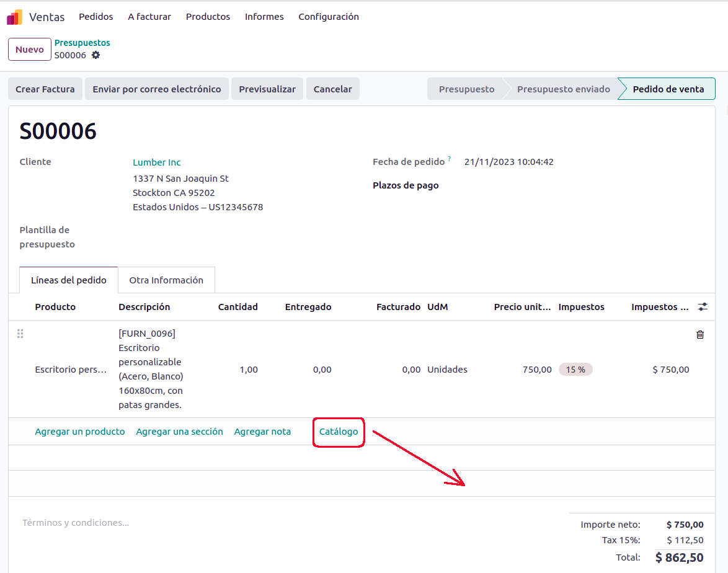728x573 pixels.
Task: Click Enviar por correo electrónico button
Action: pyautogui.click(x=157, y=89)
